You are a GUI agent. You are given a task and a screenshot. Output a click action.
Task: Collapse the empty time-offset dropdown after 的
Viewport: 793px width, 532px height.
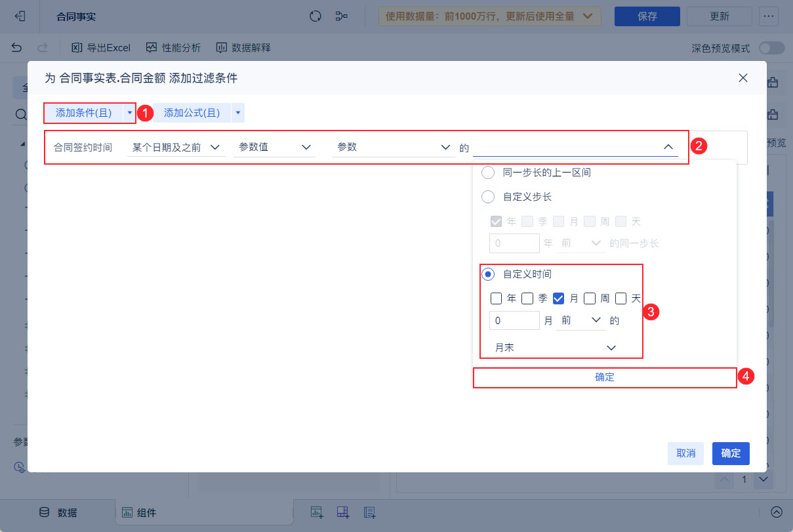click(575, 147)
